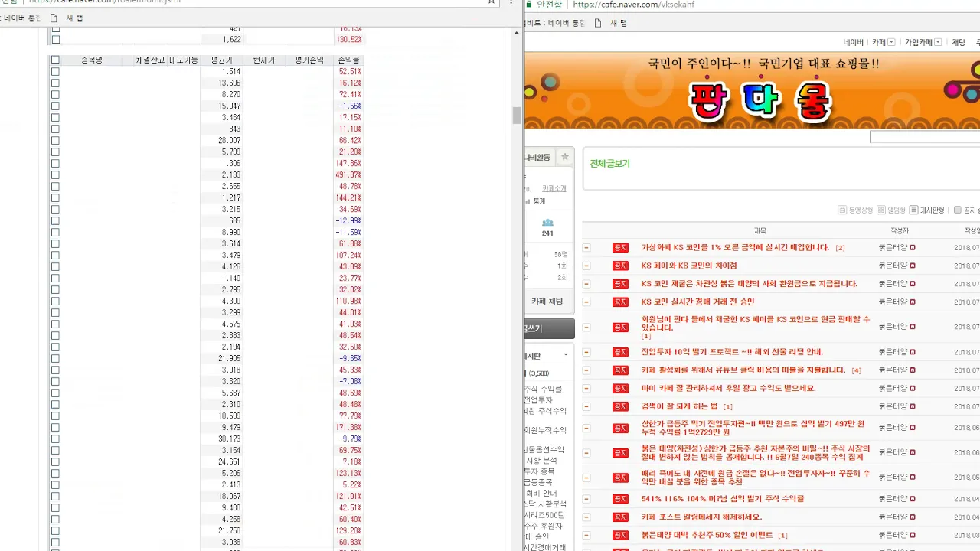Expand the board menu dropdown arrow in sidebar
The width and height of the screenshot is (980, 551).
(566, 355)
